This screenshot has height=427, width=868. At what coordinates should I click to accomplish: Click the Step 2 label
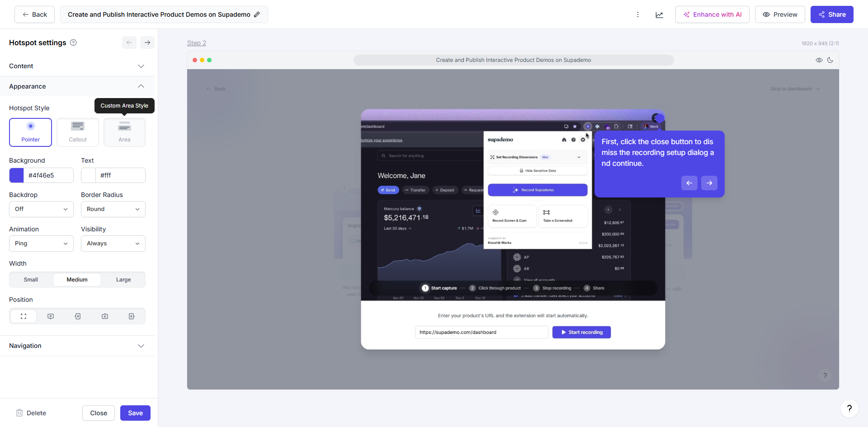point(197,43)
